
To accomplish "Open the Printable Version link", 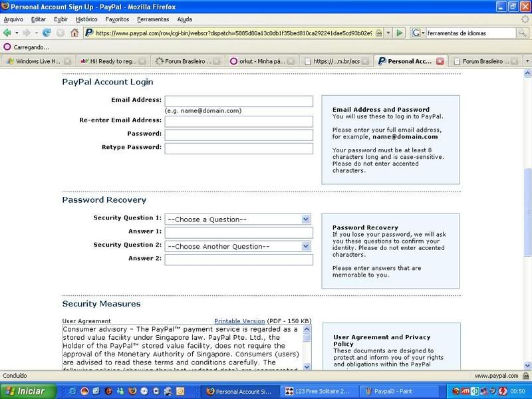I will point(239,321).
